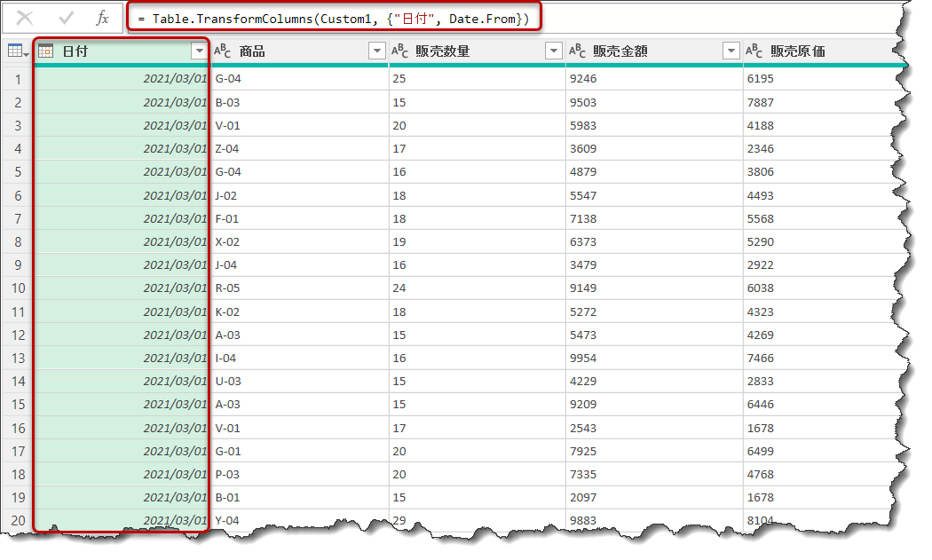Confirm the formula with checkmark icon
Screen dimensions: 932x560
tap(66, 19)
